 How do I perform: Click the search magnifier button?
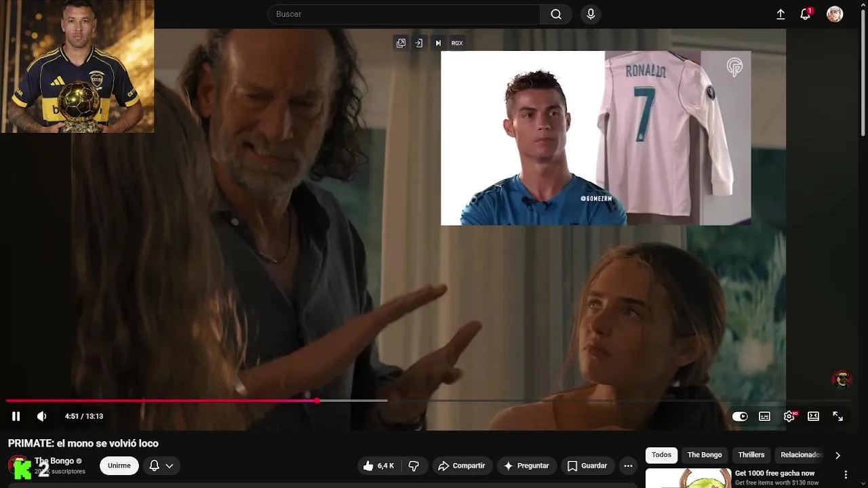[556, 14]
